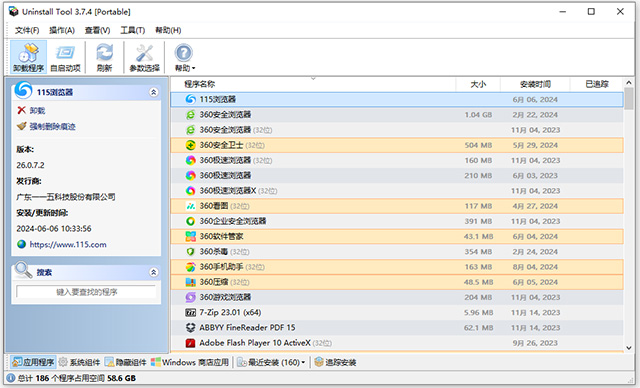
Task: Click the date 9月 26, 2023
Action: (x=535, y=343)
